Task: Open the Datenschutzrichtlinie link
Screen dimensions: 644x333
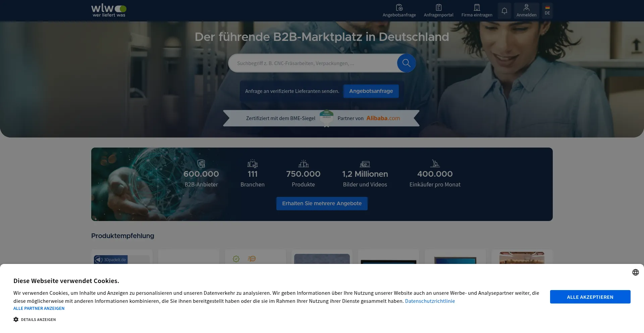Action: [430, 301]
